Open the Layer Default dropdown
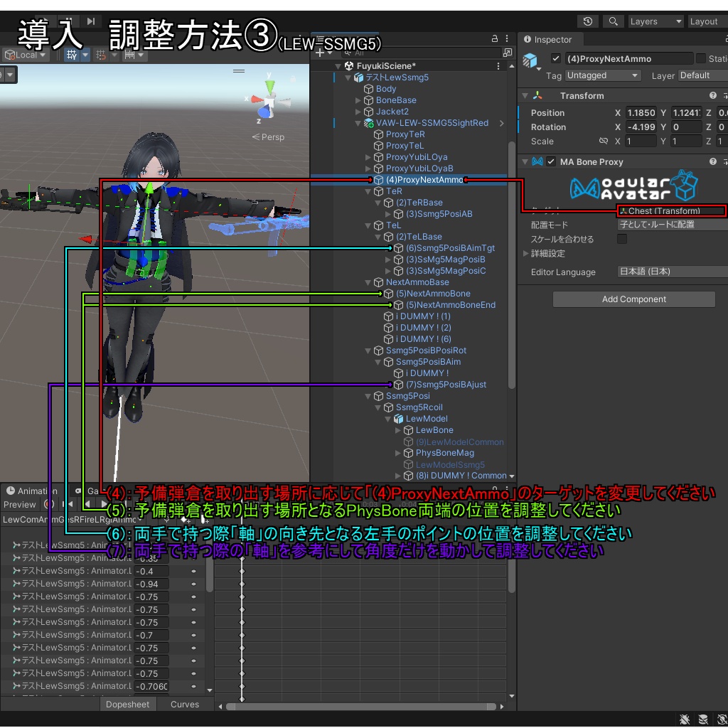This screenshot has width=728, height=728. click(703, 75)
